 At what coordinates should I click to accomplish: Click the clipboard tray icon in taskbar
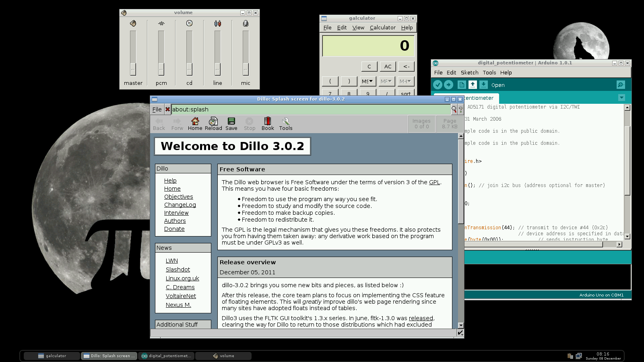[x=570, y=356]
